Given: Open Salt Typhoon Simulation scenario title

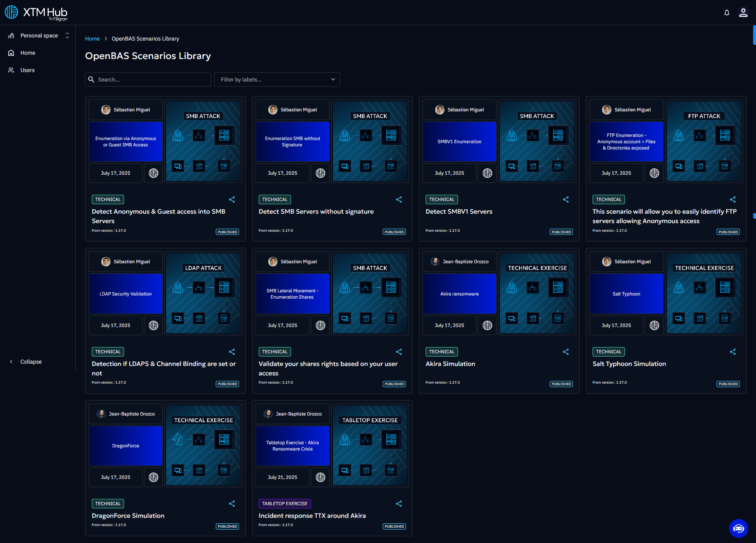Looking at the screenshot, I should click(x=629, y=364).
